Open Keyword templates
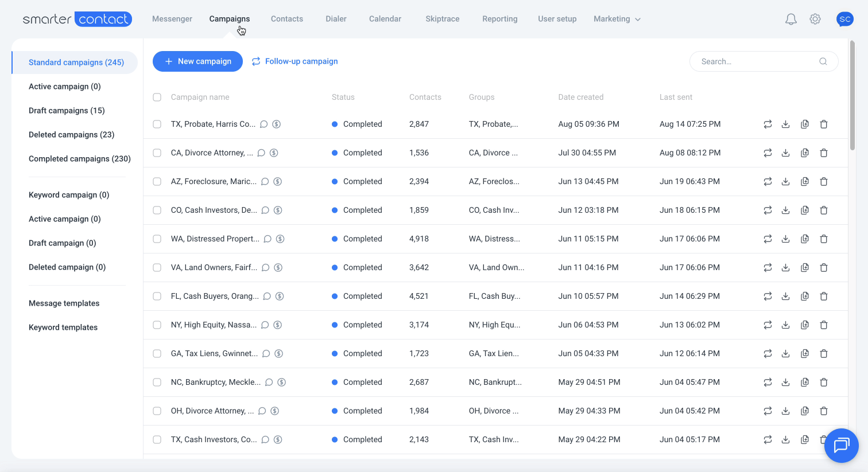868x472 pixels. 63,327
